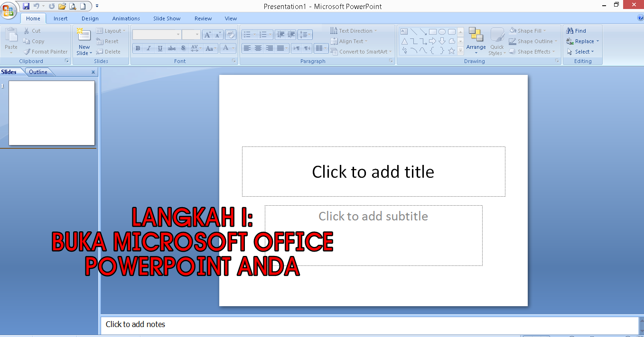The height and width of the screenshot is (337, 644).
Task: Open the Line Spacing dropdown
Action: [305, 35]
